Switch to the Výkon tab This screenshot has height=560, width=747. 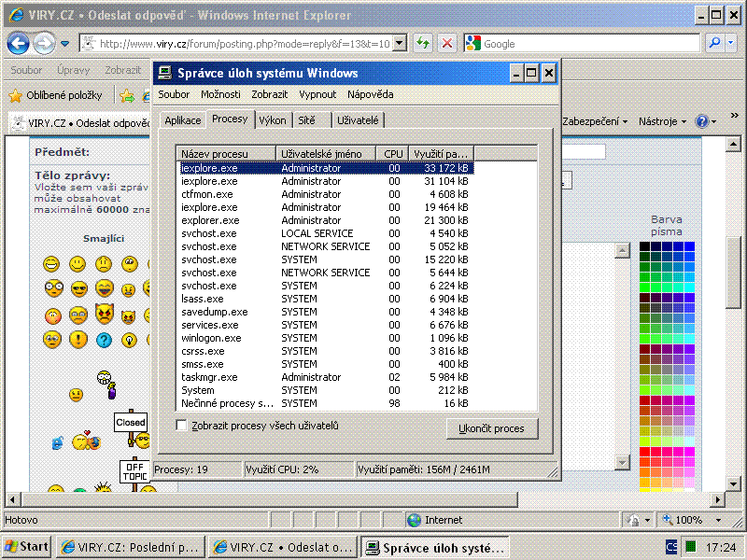pyautogui.click(x=273, y=120)
